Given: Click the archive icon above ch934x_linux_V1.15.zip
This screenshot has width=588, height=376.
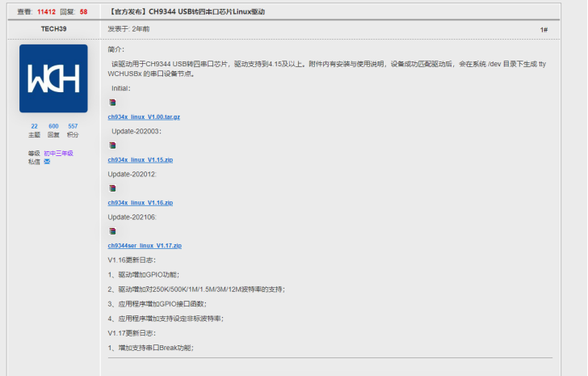Looking at the screenshot, I should coord(112,146).
